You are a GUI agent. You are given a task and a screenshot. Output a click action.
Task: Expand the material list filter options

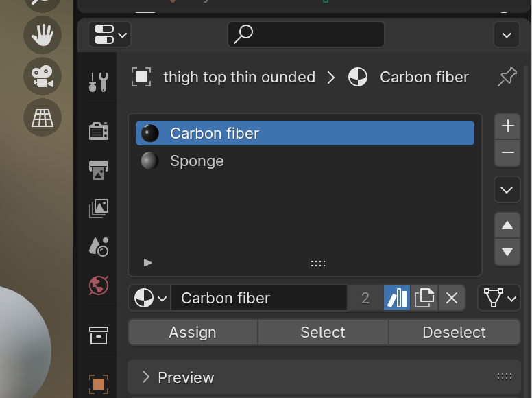(x=147, y=263)
